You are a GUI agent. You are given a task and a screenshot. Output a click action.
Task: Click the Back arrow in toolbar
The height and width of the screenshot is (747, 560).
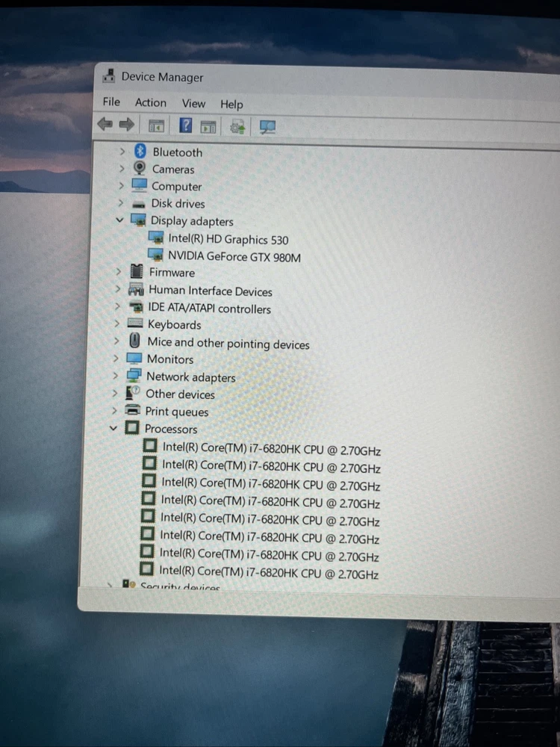click(x=105, y=124)
